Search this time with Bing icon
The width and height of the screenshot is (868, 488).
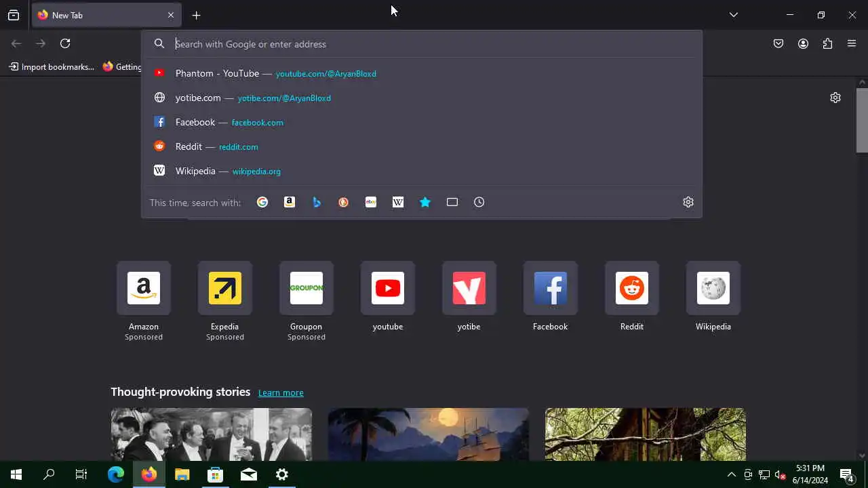[x=317, y=202]
